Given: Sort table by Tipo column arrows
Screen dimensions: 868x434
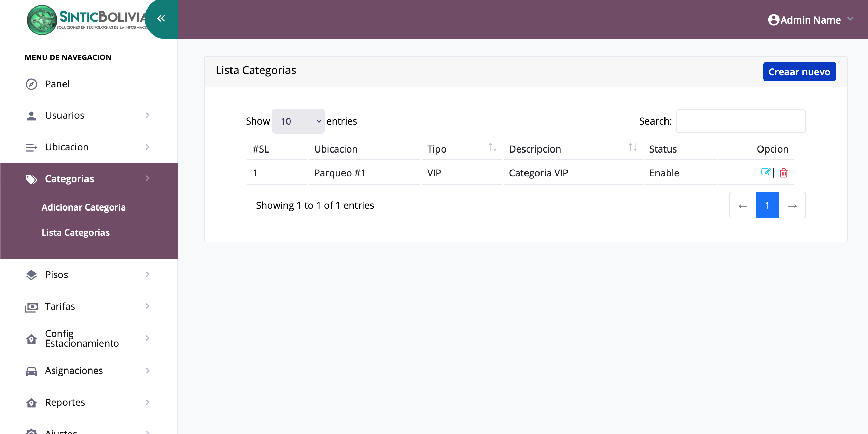Looking at the screenshot, I should click(x=492, y=147).
